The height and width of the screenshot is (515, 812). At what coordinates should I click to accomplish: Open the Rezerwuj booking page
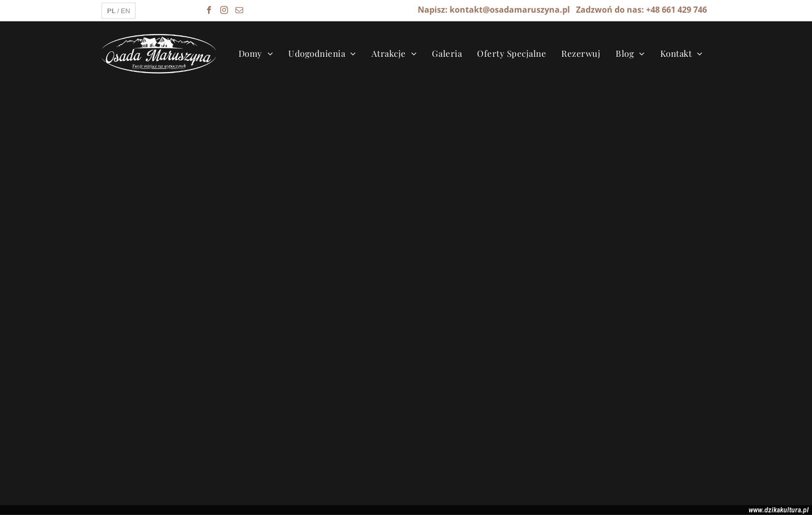(581, 54)
